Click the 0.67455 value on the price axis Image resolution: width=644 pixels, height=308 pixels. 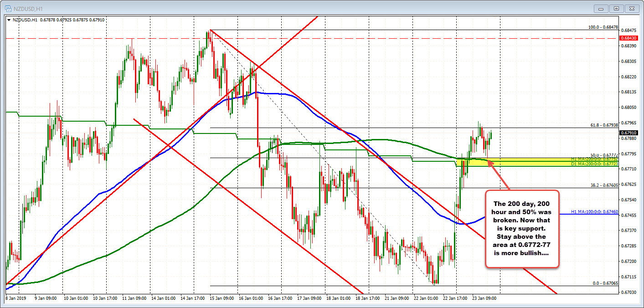629,215
